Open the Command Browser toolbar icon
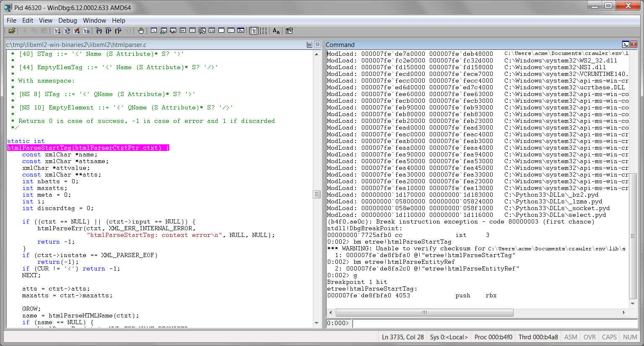644x346 pixels. point(241,31)
